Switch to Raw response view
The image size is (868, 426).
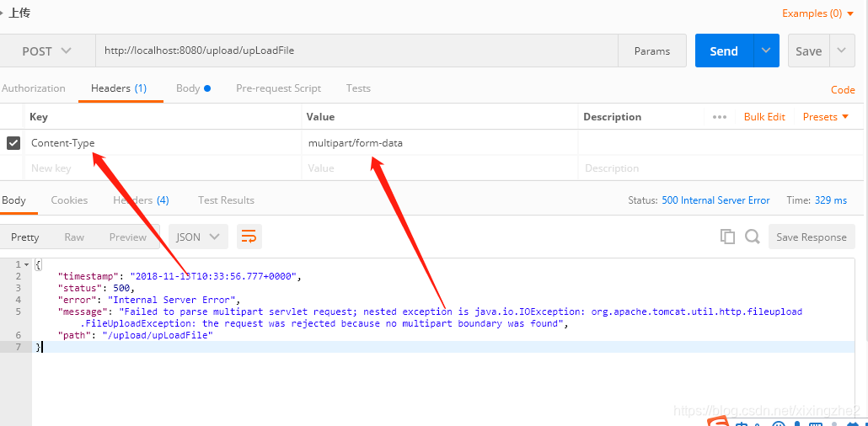(74, 237)
